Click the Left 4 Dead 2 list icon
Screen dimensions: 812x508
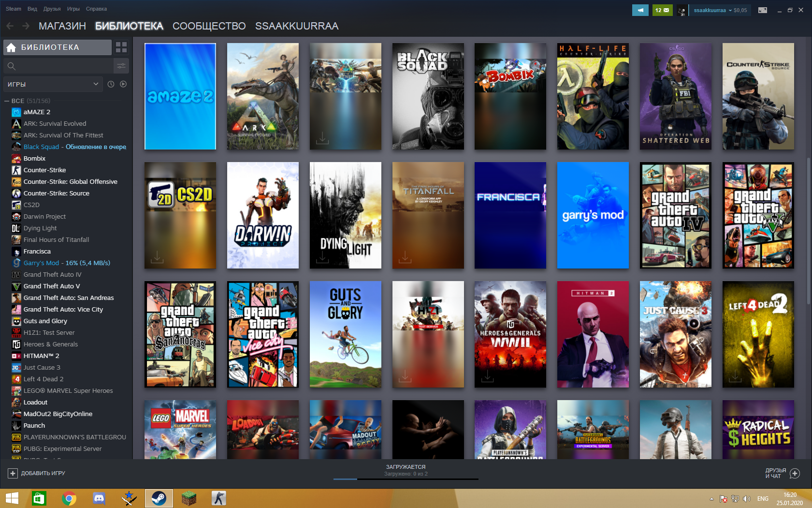point(16,379)
